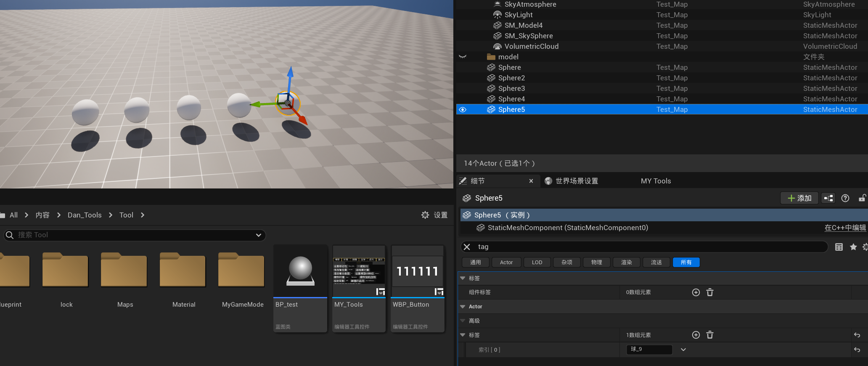
Task: Collapse the top 标签 section above 组件标签
Action: 463,278
